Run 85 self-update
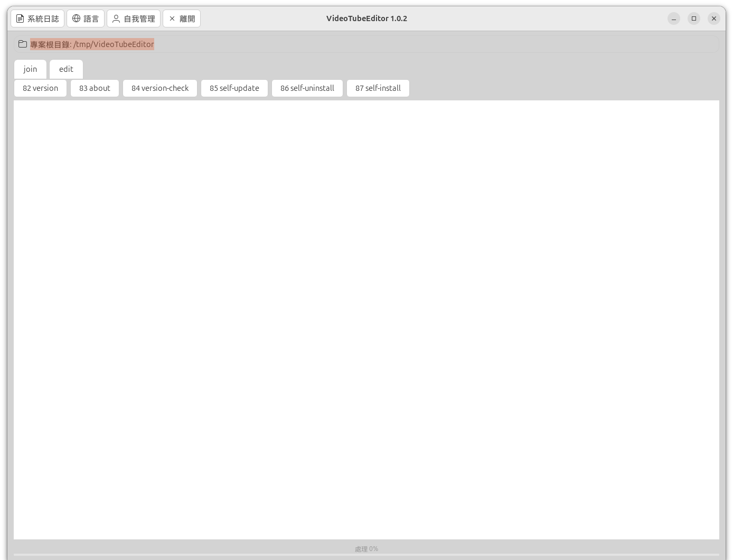This screenshot has width=733, height=560. (x=234, y=88)
